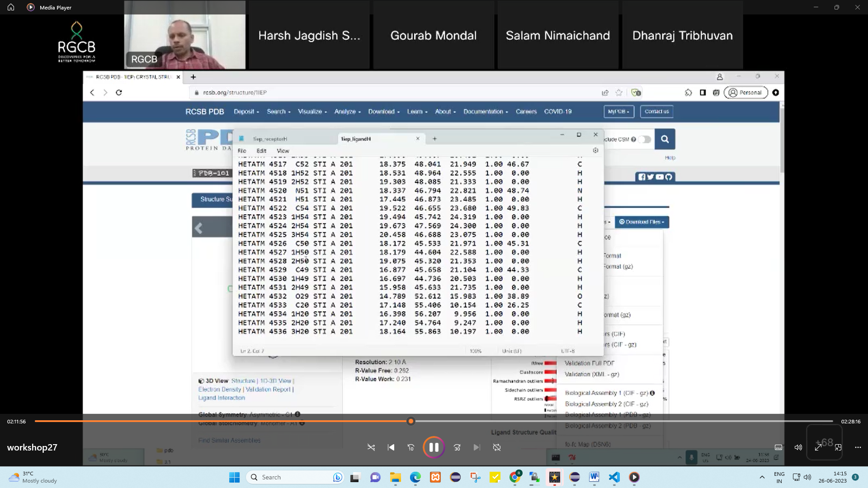Toggle shuffle in Media Player
This screenshot has width=868, height=488.
[371, 447]
